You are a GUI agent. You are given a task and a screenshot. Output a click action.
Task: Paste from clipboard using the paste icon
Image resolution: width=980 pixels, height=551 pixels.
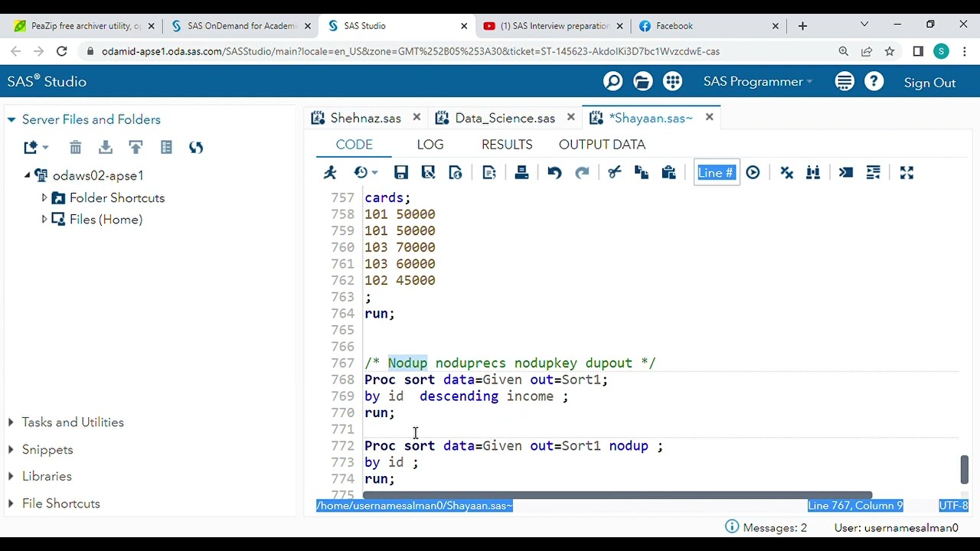click(x=668, y=173)
